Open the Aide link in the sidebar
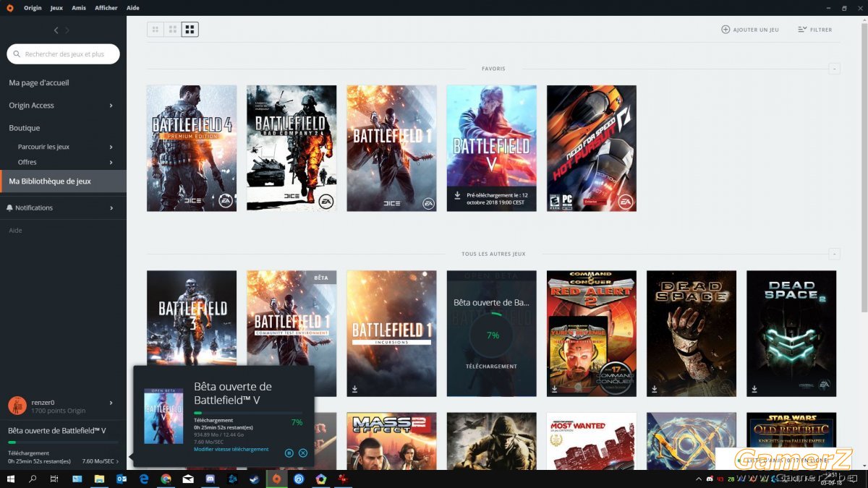The height and width of the screenshot is (488, 868). 15,231
